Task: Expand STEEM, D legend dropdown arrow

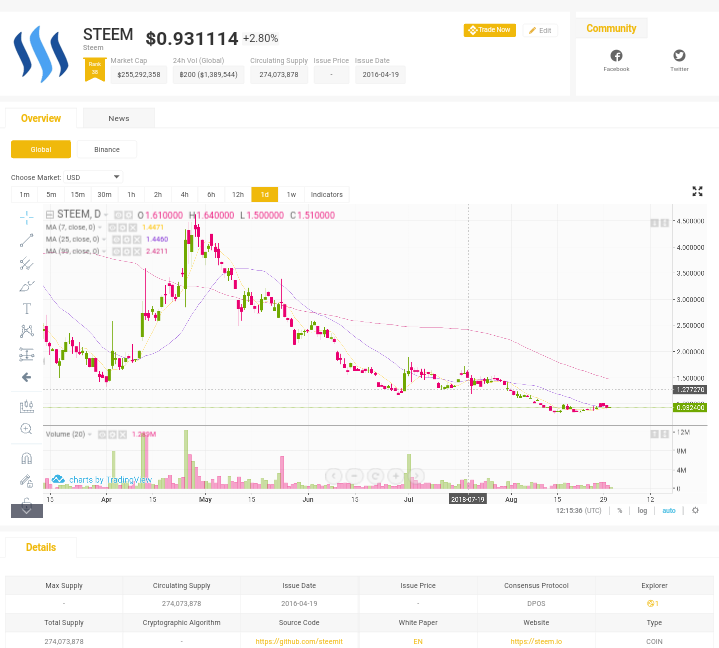Action: click(x=106, y=215)
